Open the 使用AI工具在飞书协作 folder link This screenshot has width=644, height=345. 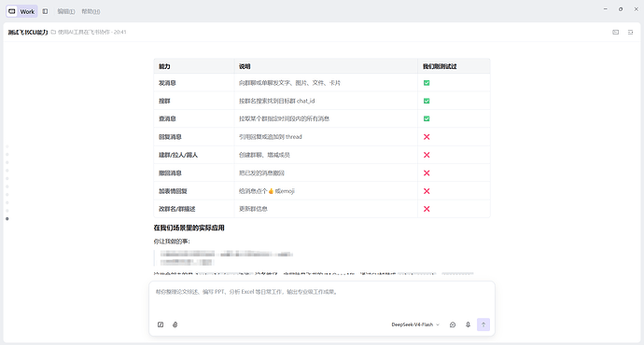(x=81, y=32)
